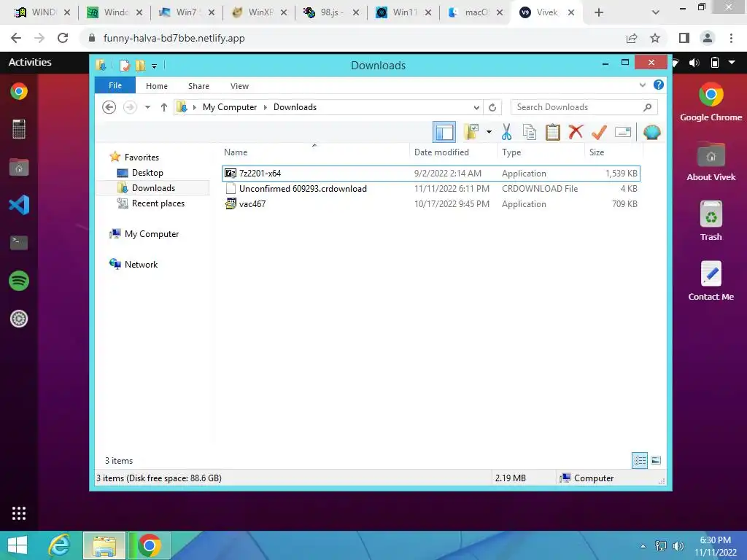Click the Search Downloads field
The image size is (747, 560).
coord(584,107)
